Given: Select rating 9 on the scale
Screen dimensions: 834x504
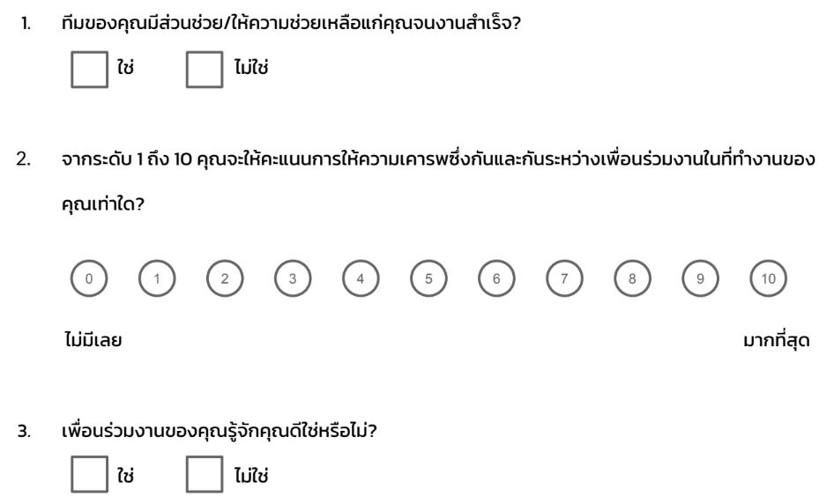Looking at the screenshot, I should tap(701, 278).
